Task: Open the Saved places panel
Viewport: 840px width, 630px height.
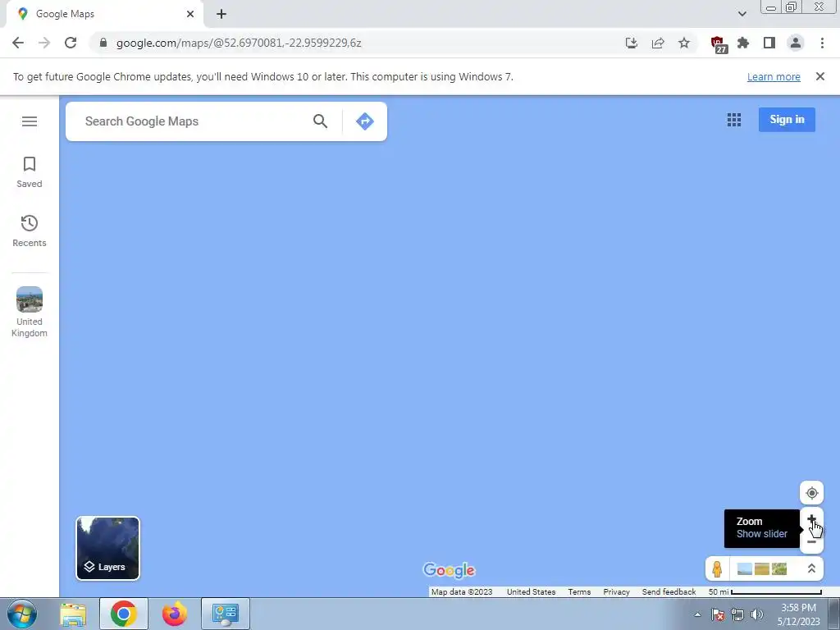Action: [x=30, y=172]
